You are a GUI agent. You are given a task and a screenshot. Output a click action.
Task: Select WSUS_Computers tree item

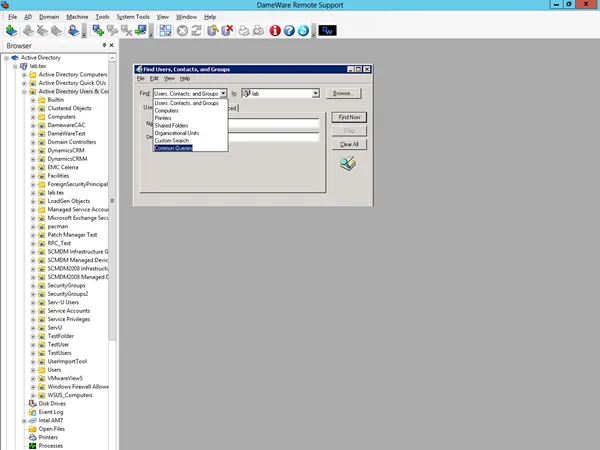coord(70,395)
